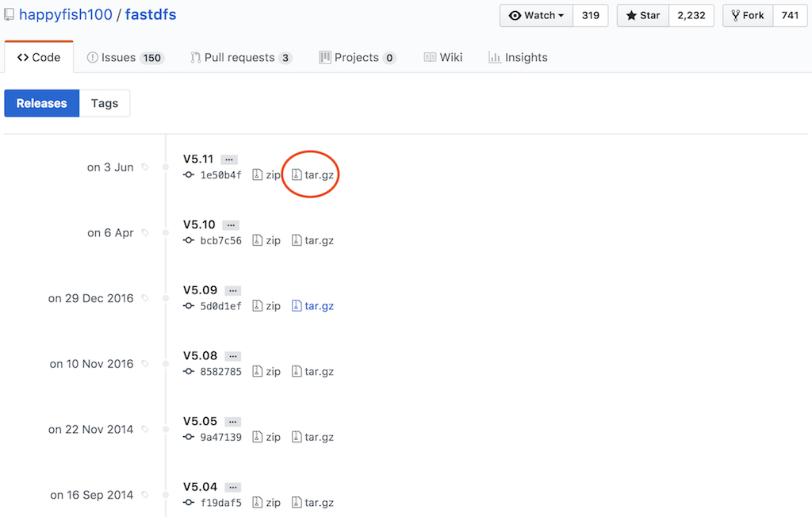Download the V5.11 zip archive
Screen dimensions: 812x517
click(266, 174)
